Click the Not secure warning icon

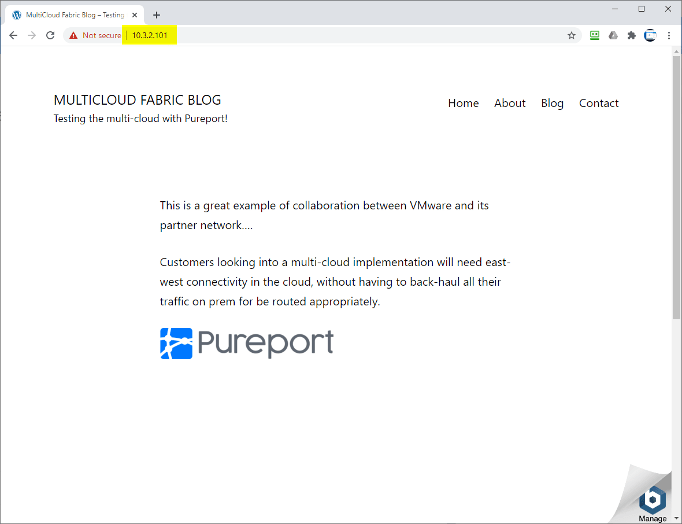(73, 35)
